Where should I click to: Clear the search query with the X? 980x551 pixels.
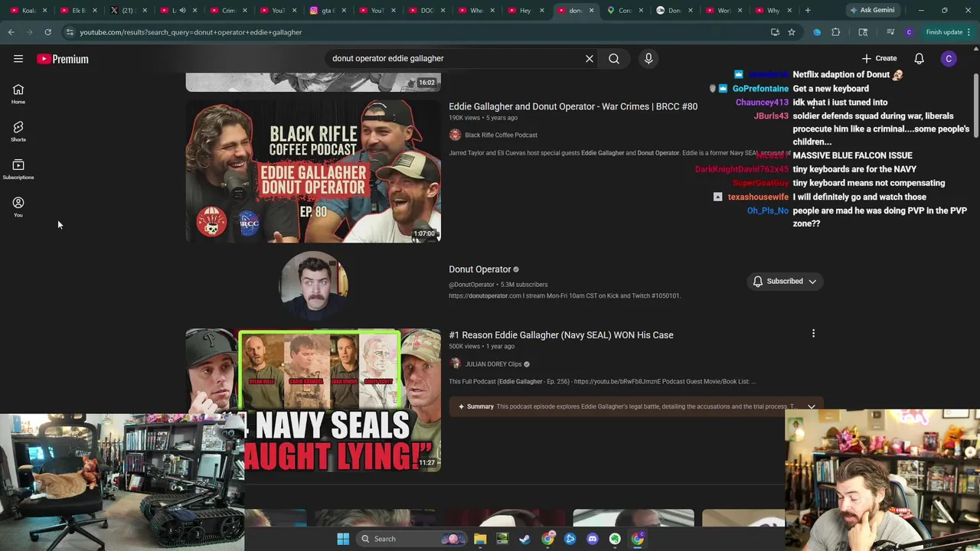point(590,58)
